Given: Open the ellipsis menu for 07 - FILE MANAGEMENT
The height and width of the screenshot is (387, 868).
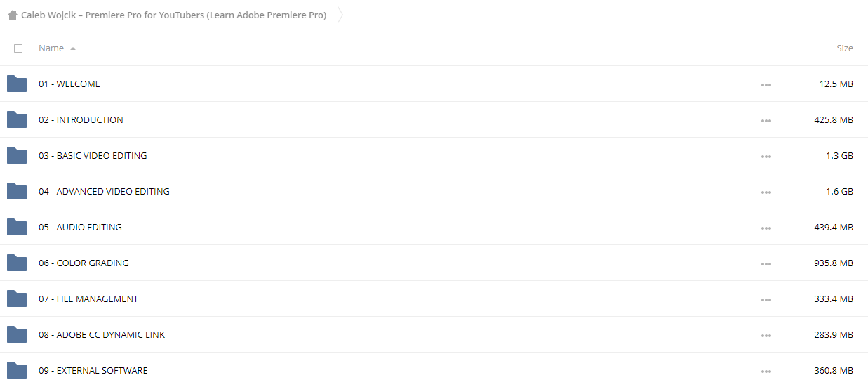Looking at the screenshot, I should coord(766,299).
